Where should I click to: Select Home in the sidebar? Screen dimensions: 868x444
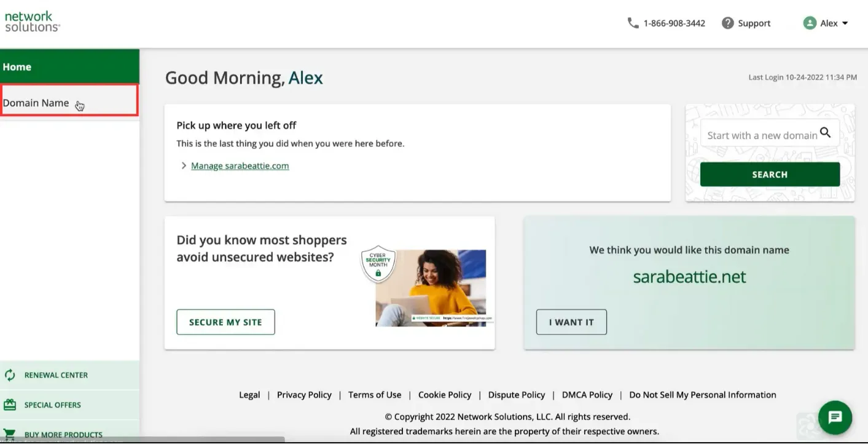point(69,66)
